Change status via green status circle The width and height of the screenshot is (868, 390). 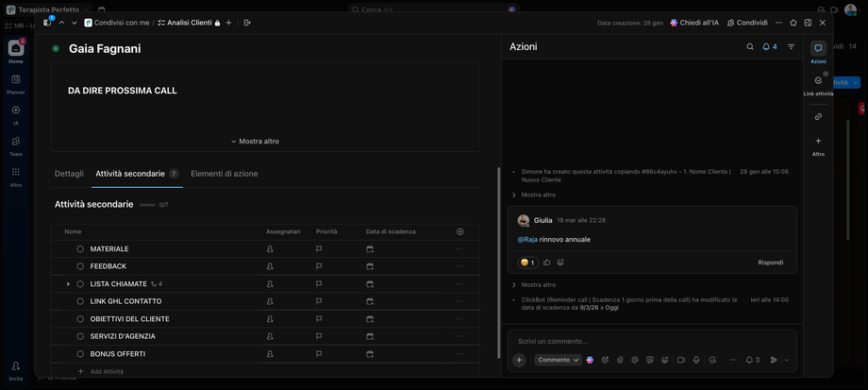tap(56, 49)
